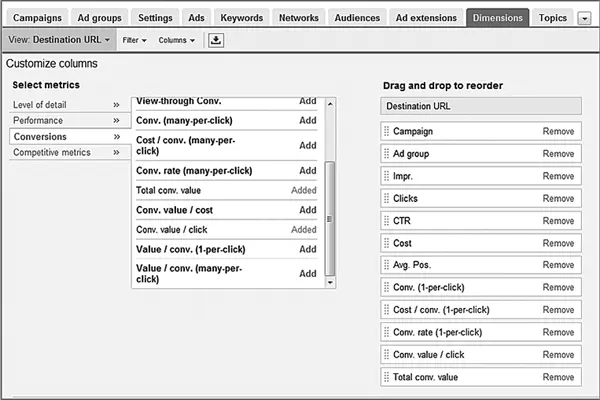Click the drag handle beside Campaign
Viewport: 600px width, 400px height.
386,131
